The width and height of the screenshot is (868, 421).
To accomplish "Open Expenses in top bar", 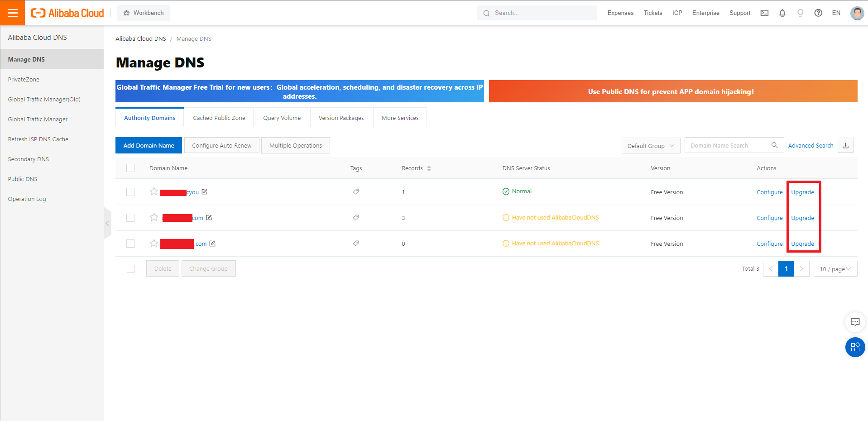I will [620, 13].
